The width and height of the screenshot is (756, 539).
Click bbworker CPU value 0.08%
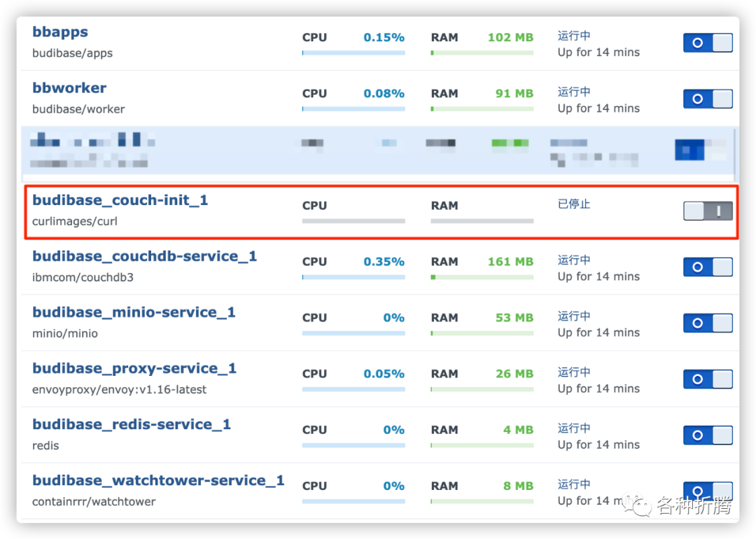pos(384,94)
